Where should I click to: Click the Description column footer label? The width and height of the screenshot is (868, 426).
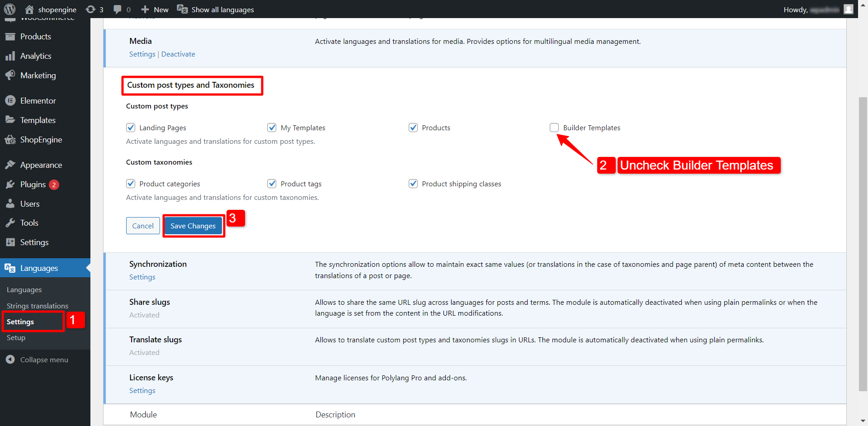coord(335,415)
